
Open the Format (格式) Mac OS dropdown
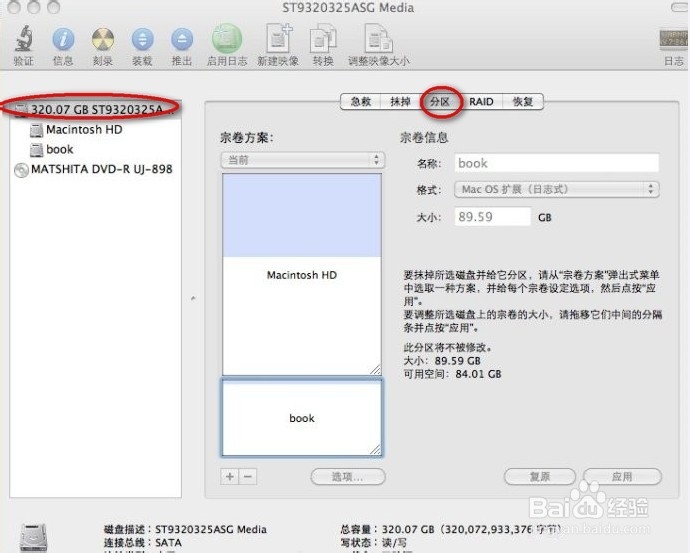(557, 190)
